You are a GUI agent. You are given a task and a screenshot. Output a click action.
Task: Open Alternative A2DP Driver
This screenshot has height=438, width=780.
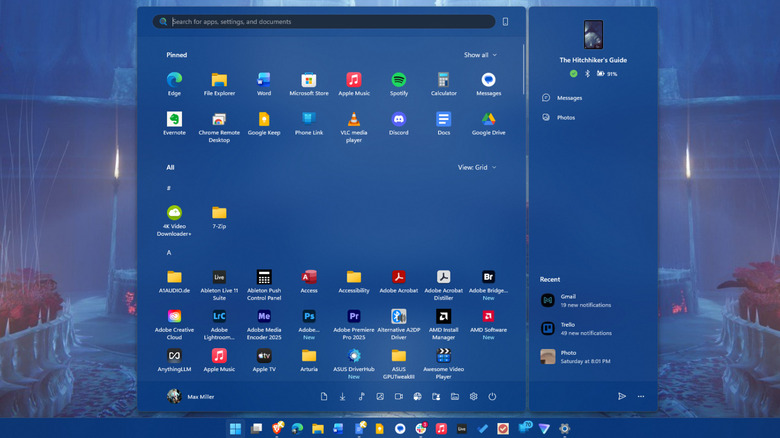tap(398, 324)
